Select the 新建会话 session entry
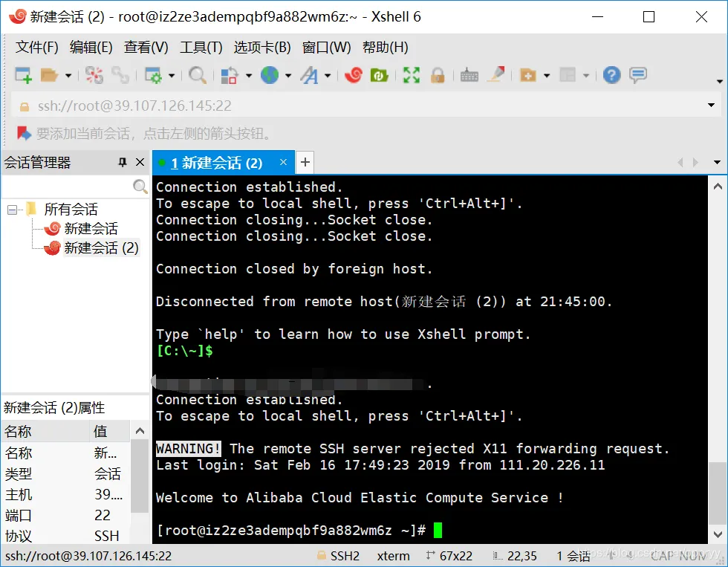The height and width of the screenshot is (567, 728). (x=91, y=228)
